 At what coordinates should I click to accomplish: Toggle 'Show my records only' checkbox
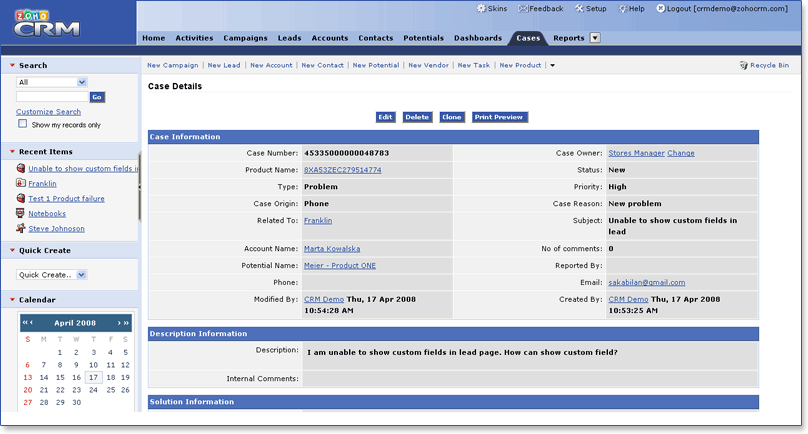[x=22, y=124]
